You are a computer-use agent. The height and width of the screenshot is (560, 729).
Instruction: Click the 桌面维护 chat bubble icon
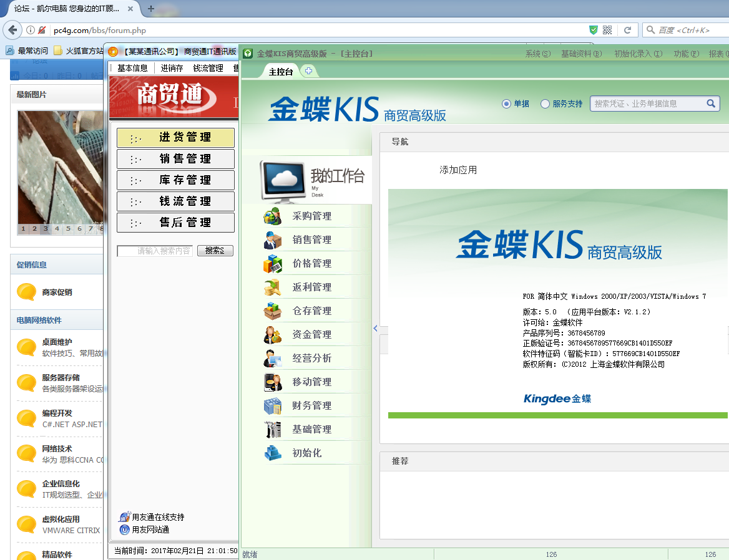[x=26, y=347]
